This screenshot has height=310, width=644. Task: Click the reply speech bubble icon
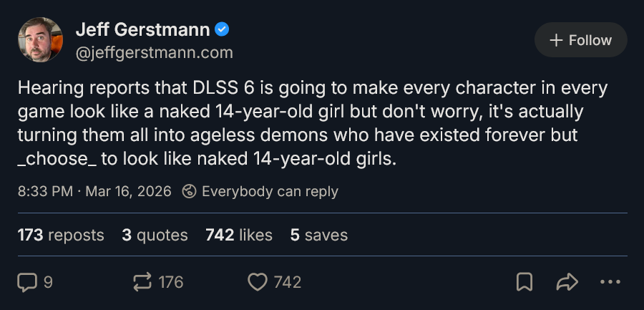tap(27, 283)
